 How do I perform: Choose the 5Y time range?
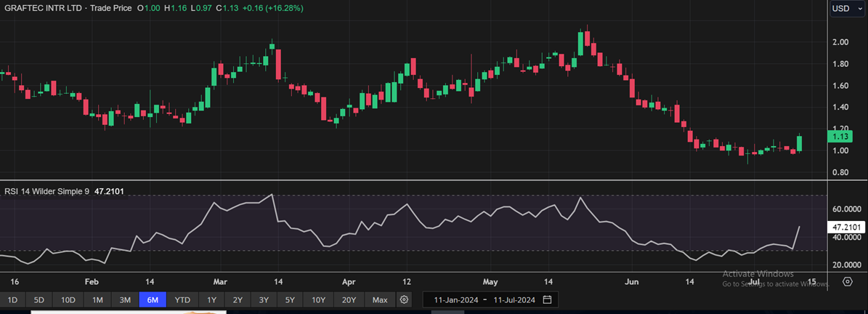pos(290,299)
